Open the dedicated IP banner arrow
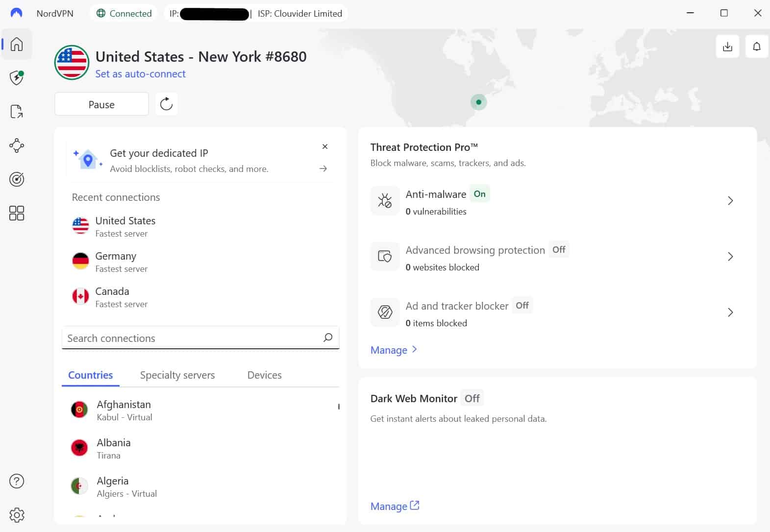The height and width of the screenshot is (532, 770). (x=323, y=169)
